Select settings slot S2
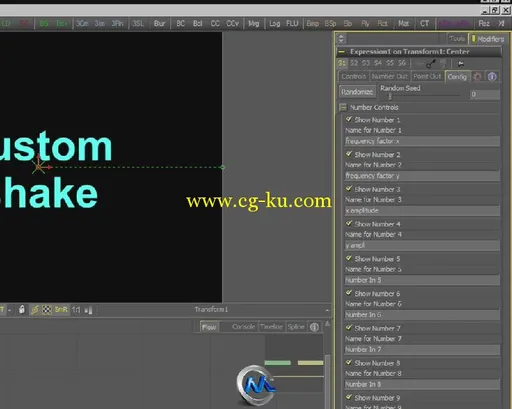The height and width of the screenshot is (409, 512). tap(354, 63)
